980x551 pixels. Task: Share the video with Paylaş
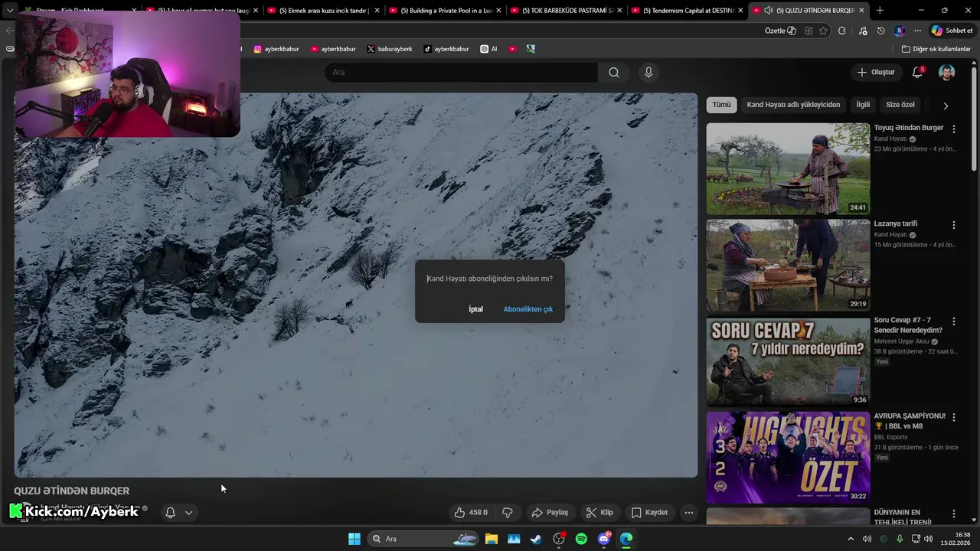click(550, 513)
